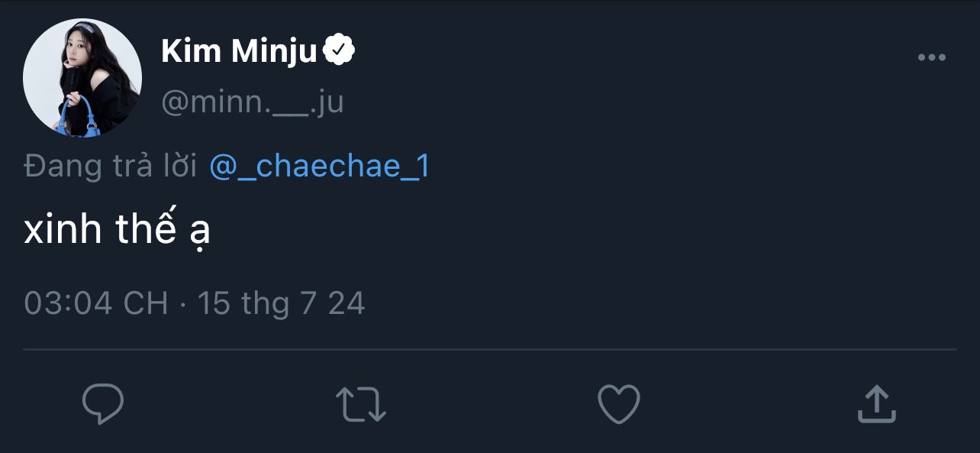Open the three-dot more options menu
Image resolution: width=980 pixels, height=453 pixels.
[931, 57]
